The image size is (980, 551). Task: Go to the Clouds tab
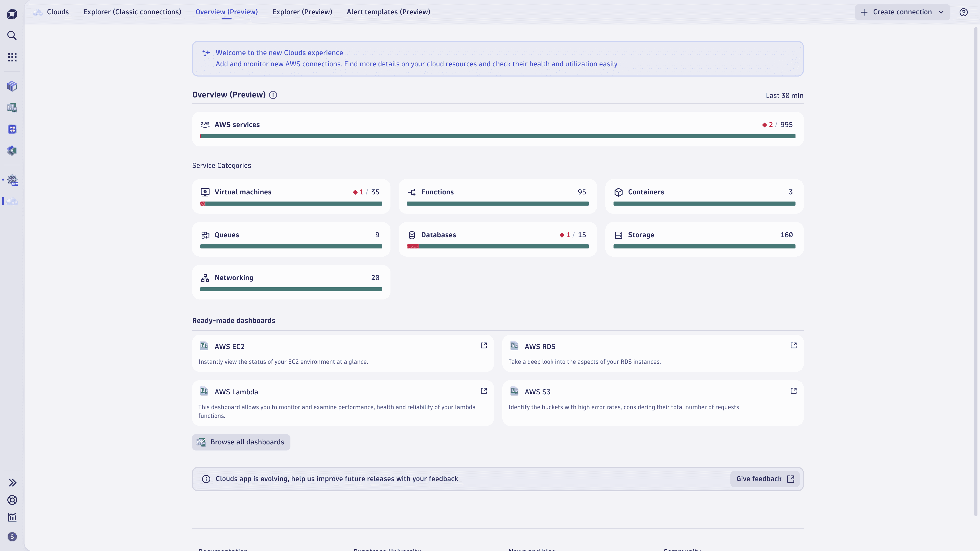coord(51,12)
